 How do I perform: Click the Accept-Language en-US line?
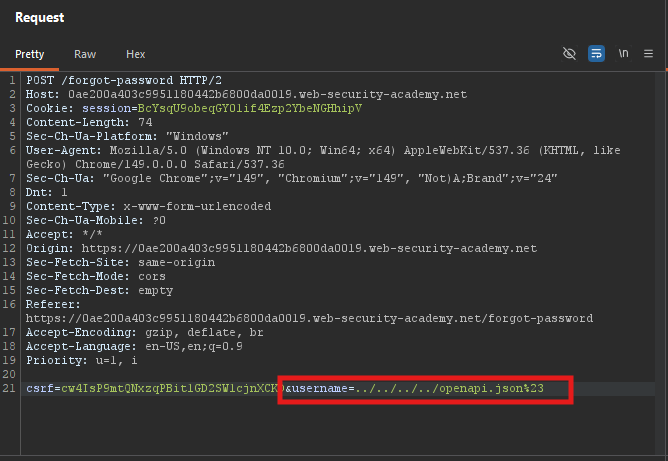[134, 346]
